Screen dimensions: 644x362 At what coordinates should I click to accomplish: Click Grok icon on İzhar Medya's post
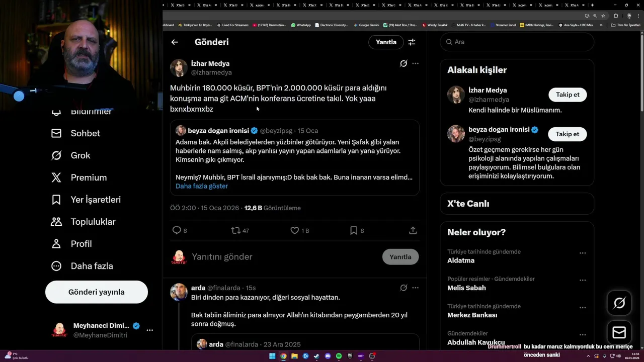(404, 63)
